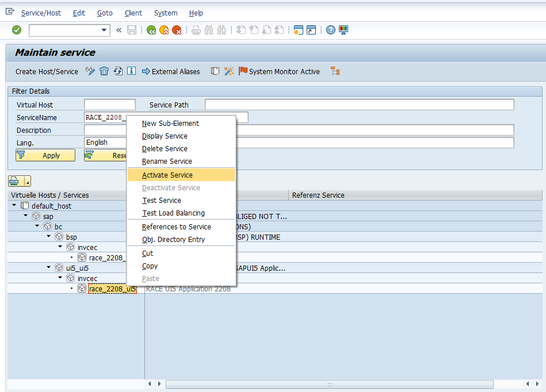The image size is (546, 392).
Task: Collapse the bsp tree node
Action: (x=49, y=237)
